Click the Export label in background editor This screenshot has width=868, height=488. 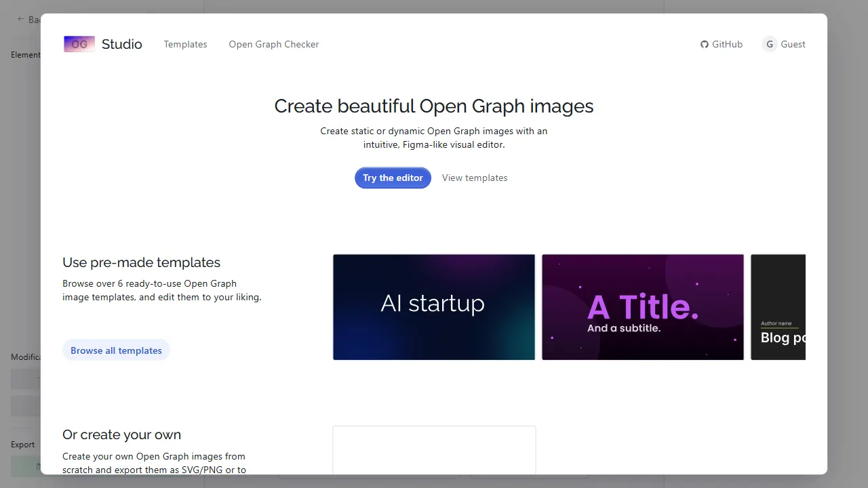[x=22, y=445]
